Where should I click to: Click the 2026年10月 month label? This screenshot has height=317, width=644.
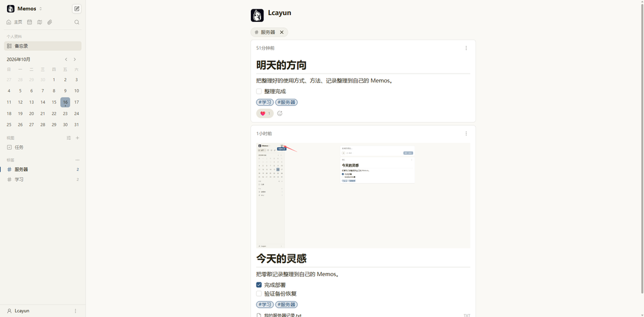(18, 60)
